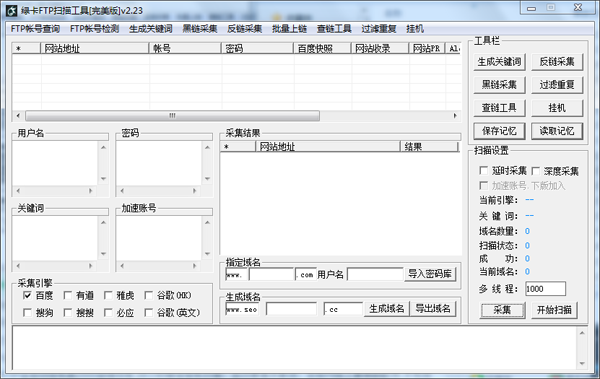Click inside the 关键词 list box
Screen dimensions: 600x379
55,238
